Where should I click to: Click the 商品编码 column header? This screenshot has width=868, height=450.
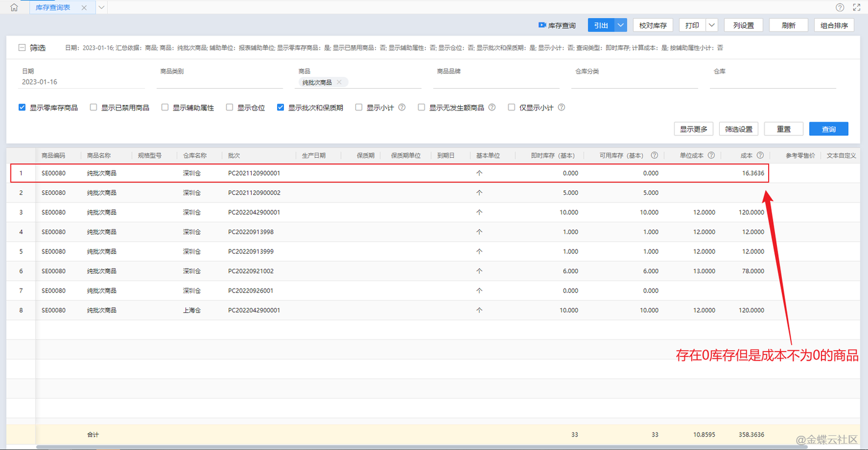click(x=53, y=155)
